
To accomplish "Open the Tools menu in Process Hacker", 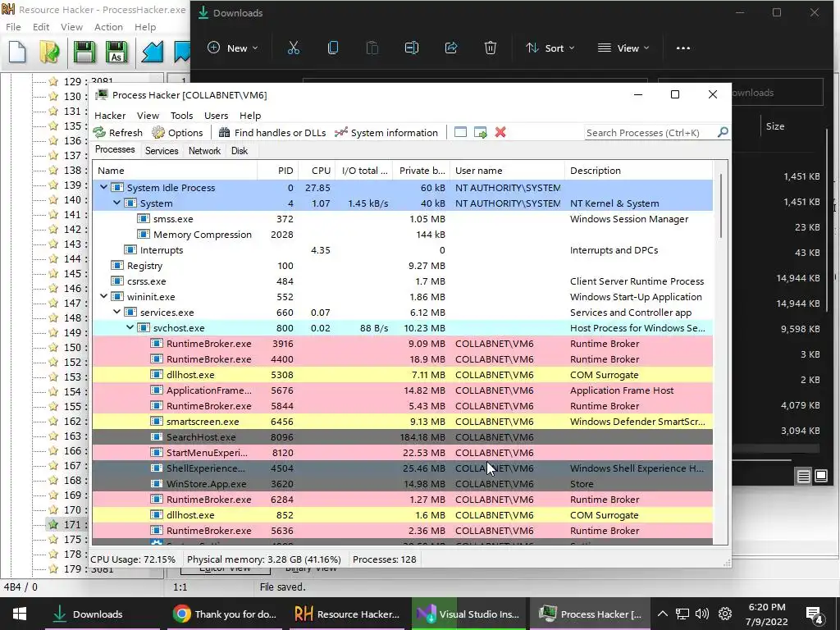I will click(x=181, y=115).
